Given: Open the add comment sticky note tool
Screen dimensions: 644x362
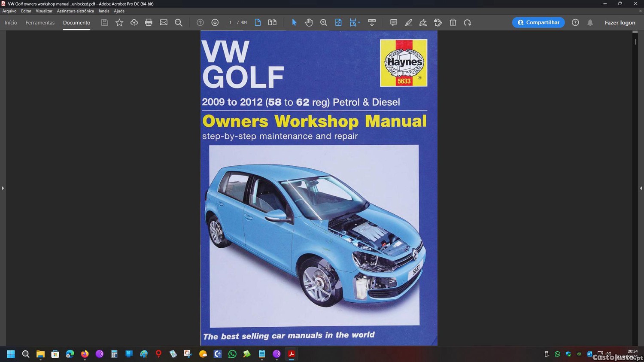Looking at the screenshot, I should (393, 23).
